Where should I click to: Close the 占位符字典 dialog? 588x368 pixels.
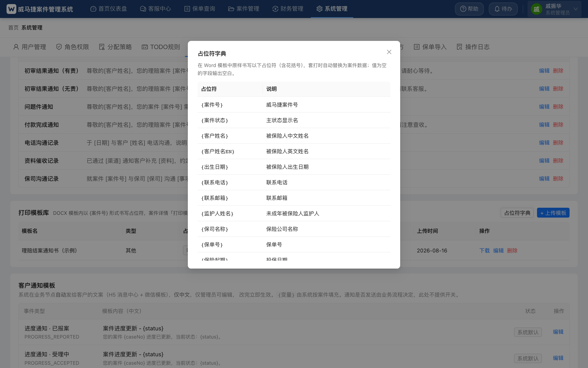click(x=389, y=52)
